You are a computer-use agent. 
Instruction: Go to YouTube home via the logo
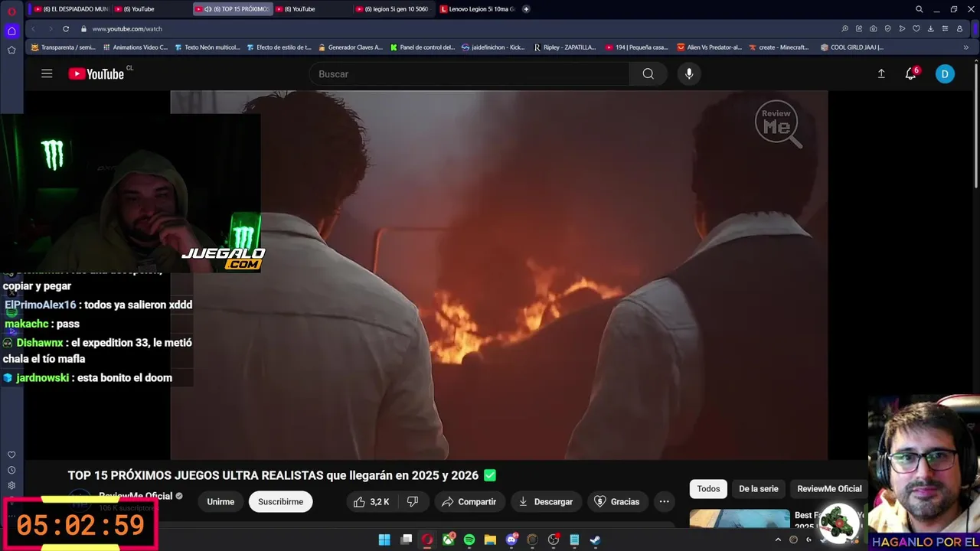(x=96, y=73)
